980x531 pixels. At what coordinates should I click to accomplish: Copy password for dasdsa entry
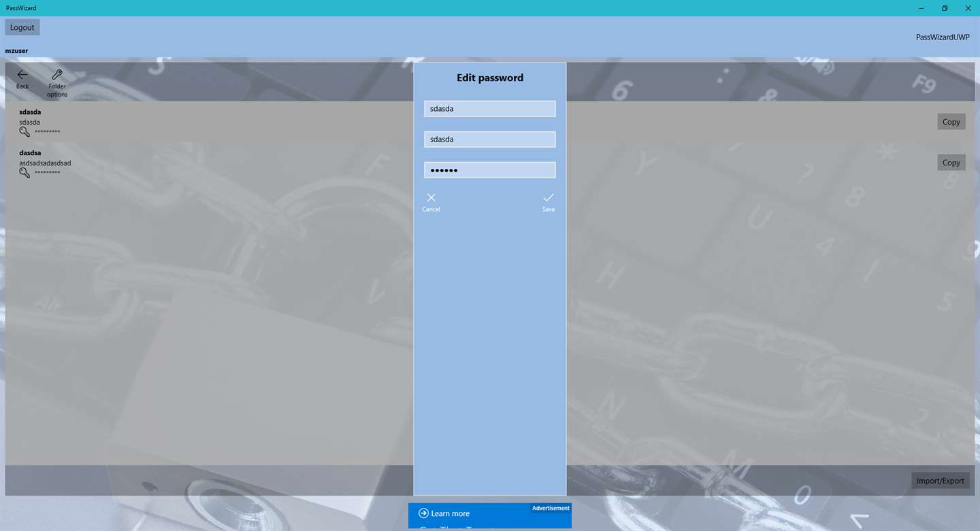(951, 163)
